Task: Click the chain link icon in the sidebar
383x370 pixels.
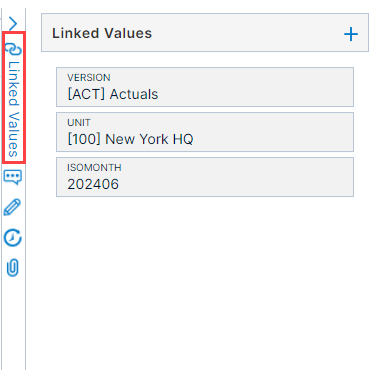Action: tap(14, 49)
